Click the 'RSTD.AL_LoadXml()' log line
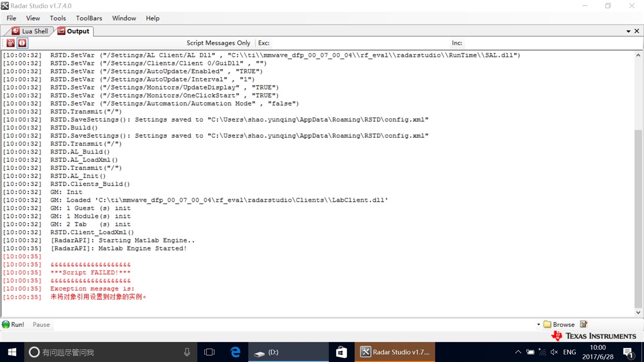Image resolution: width=644 pixels, height=362 pixels. pyautogui.click(x=84, y=160)
